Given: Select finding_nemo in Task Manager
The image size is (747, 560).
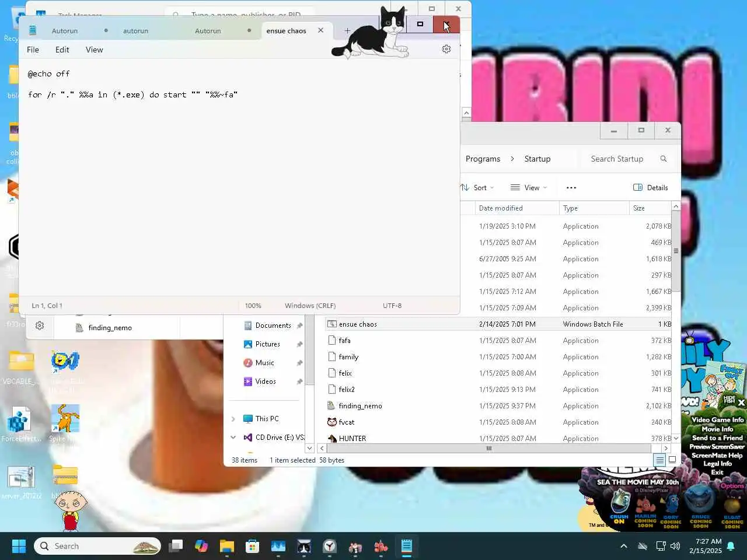Looking at the screenshot, I should 110,328.
